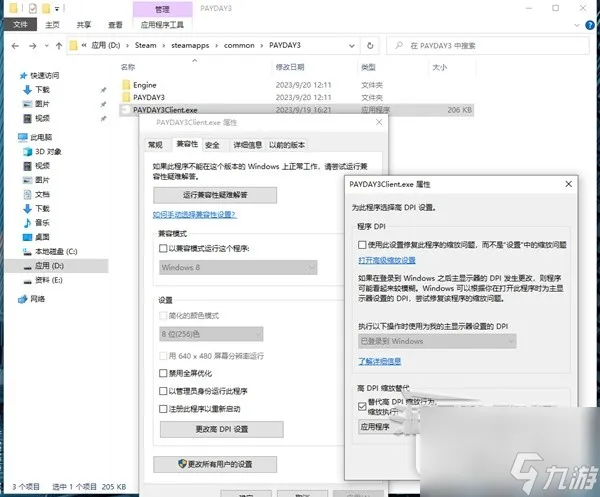The height and width of the screenshot is (497, 600).
Task: Go forward using the forward arrow
Action: tap(33, 46)
